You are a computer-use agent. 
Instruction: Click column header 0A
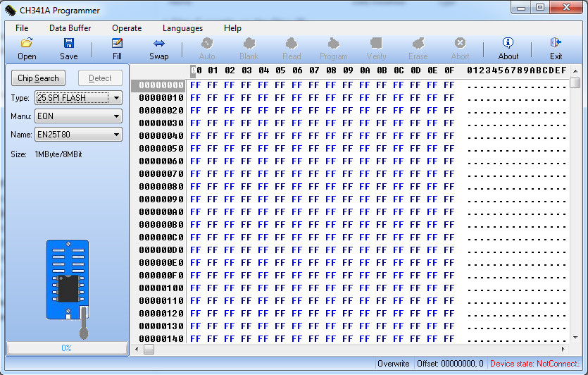(x=365, y=70)
